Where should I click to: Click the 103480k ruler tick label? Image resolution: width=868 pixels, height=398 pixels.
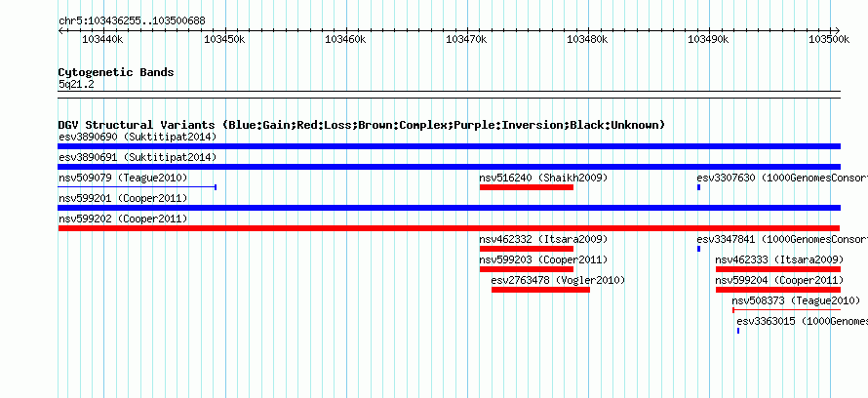point(587,39)
